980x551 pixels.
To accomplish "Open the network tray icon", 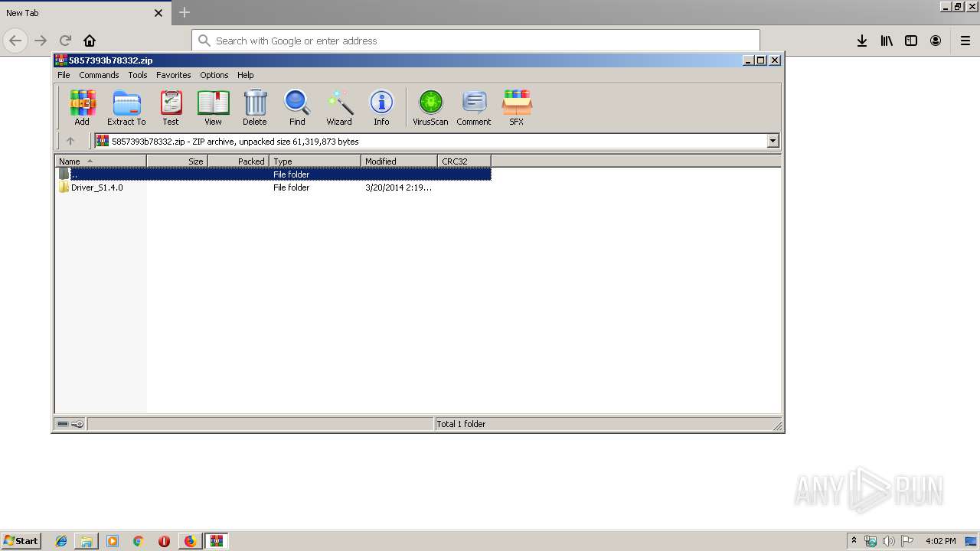I will click(x=871, y=541).
